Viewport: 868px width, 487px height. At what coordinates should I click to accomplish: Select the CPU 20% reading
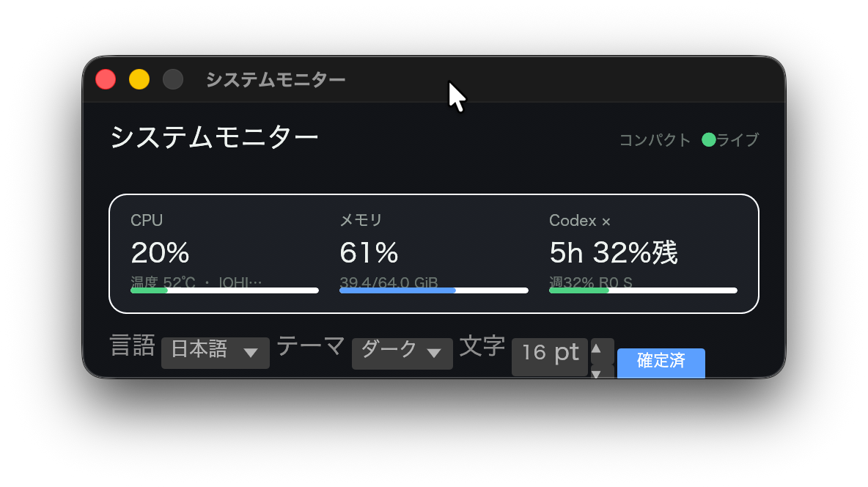click(x=161, y=252)
